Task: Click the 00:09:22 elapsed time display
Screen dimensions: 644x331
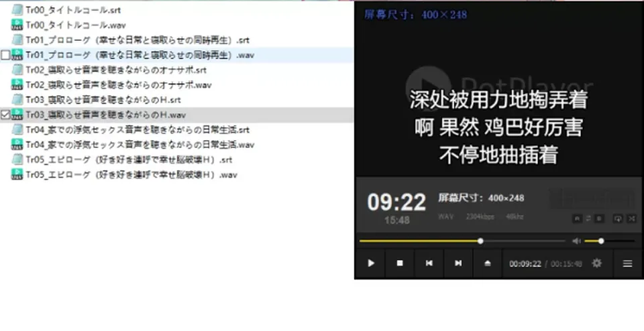Action: (x=525, y=264)
